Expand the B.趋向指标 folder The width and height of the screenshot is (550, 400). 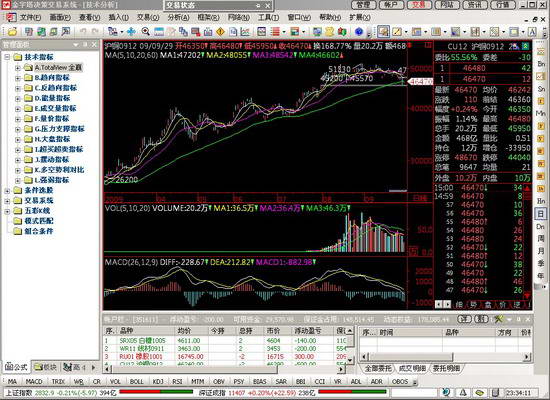18,78
